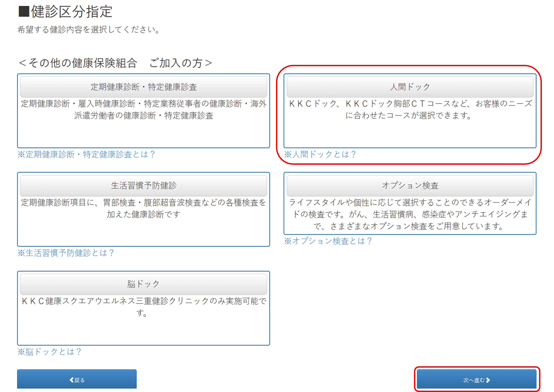This screenshot has width=554, height=392.
Task: Select the 人間ドック button
Action: click(x=410, y=87)
